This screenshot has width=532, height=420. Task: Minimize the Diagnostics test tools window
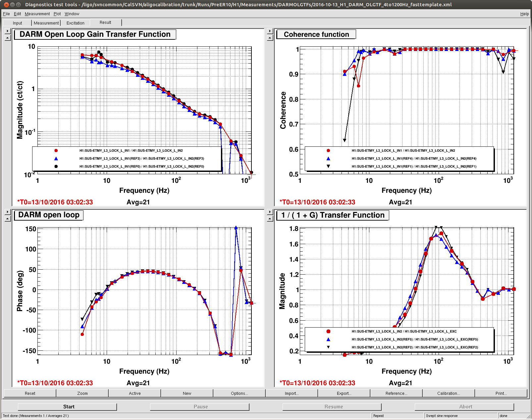(x=13, y=5)
